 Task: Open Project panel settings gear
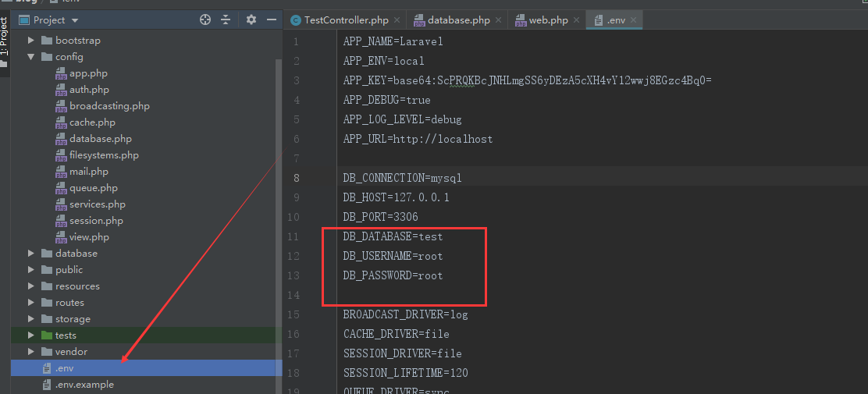pyautogui.click(x=251, y=20)
